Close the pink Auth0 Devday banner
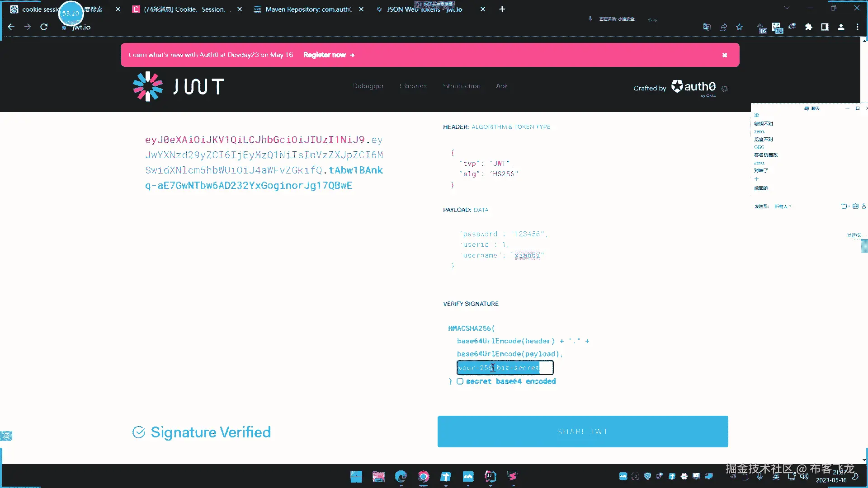 725,55
